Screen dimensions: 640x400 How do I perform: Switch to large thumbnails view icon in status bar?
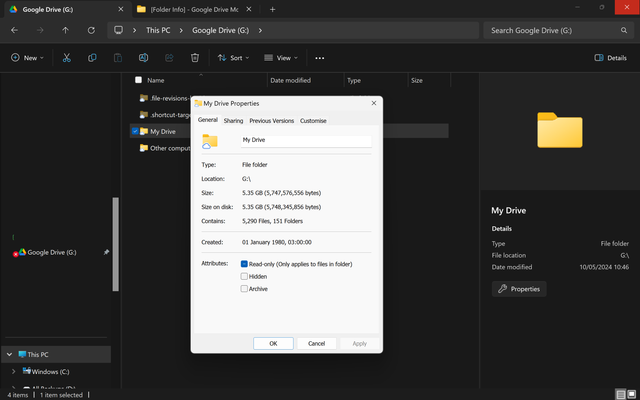(631, 395)
